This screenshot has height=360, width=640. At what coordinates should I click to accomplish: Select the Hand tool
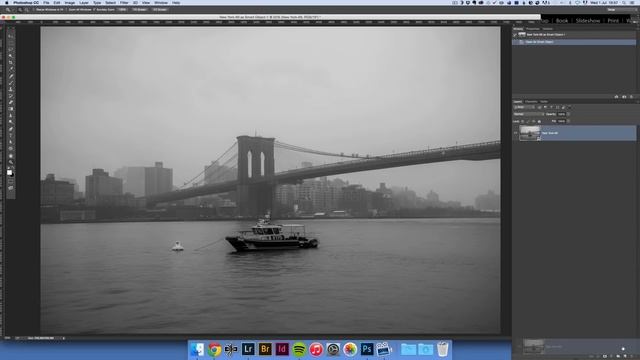(11, 156)
